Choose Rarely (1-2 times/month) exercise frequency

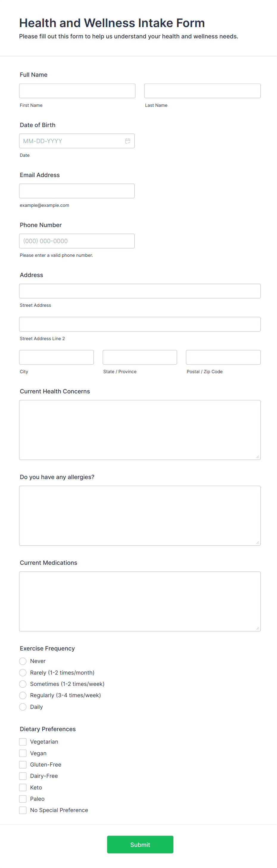[23, 672]
